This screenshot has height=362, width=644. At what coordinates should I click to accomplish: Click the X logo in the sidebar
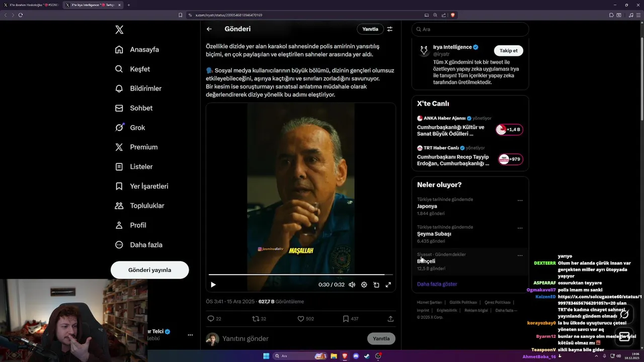tap(119, 30)
